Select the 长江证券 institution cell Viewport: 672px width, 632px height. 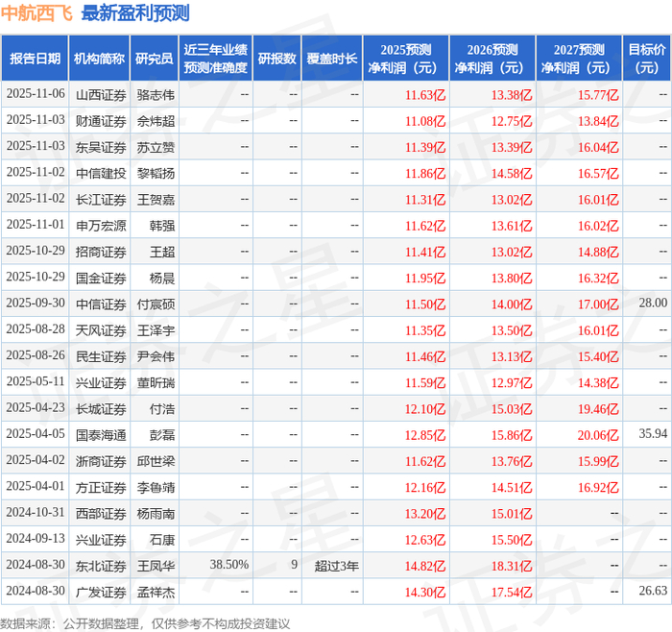point(101,200)
